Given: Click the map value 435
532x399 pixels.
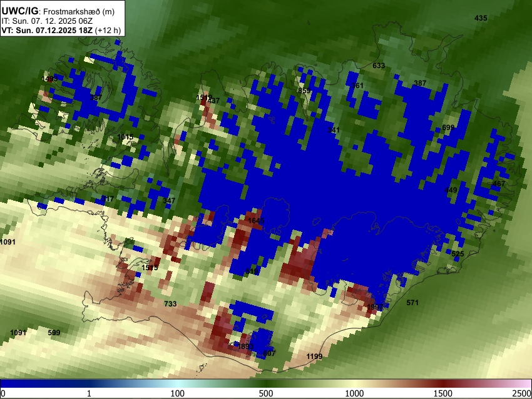Looking at the screenshot, I should tap(481, 18).
